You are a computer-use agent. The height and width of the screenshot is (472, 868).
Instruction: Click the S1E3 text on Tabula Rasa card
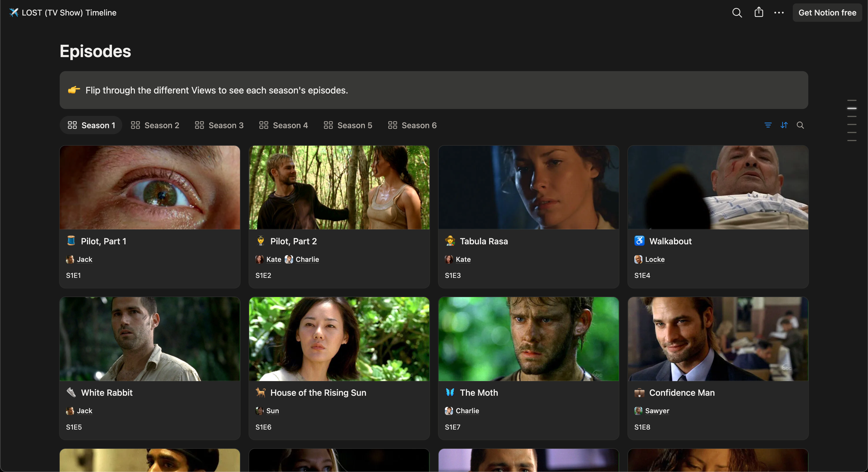[453, 275]
